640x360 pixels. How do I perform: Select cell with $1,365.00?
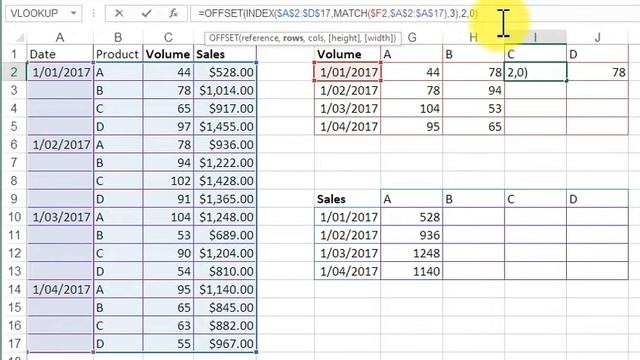(225, 199)
